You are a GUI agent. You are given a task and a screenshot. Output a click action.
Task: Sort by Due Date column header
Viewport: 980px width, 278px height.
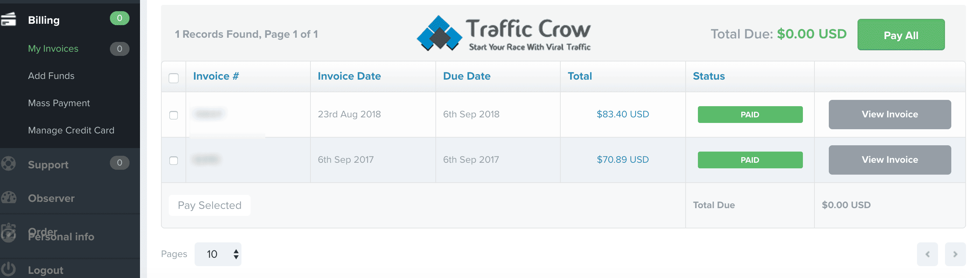point(467,76)
